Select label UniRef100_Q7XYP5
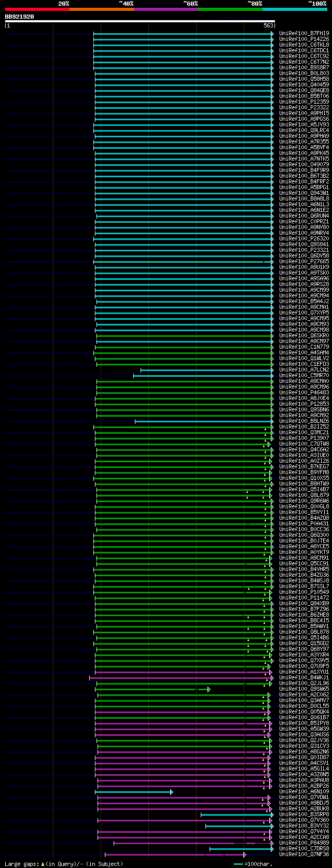Image resolution: width=332 pixels, height=868 pixels. (x=304, y=312)
